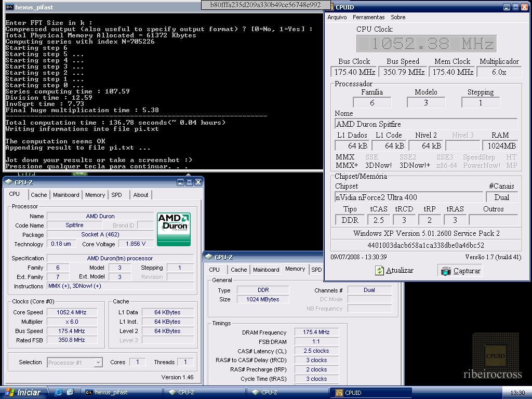Image resolution: width=532 pixels, height=399 pixels.
Task: Activate CPUID taskbar button
Action: 370,393
